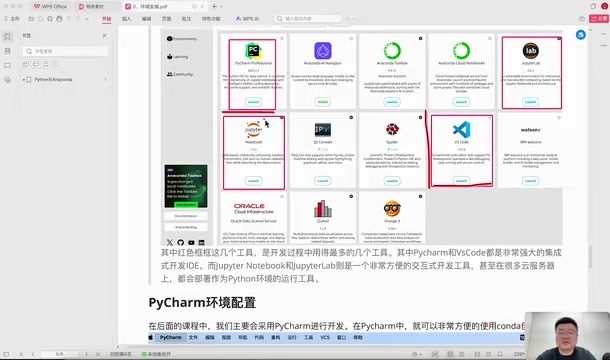Open the gear menu on Orange 3 card
Viewport: 610px width, 360px height.
tap(421, 197)
